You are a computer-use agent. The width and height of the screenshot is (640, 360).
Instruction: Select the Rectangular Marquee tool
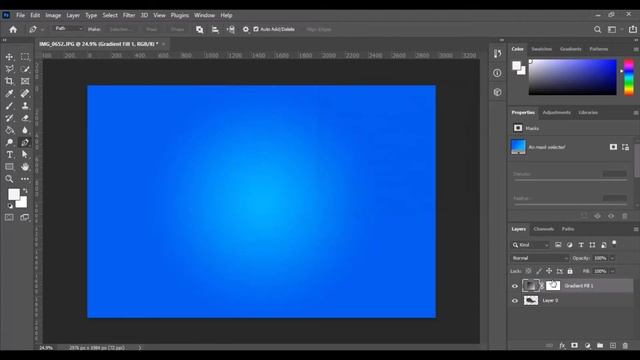(25, 57)
